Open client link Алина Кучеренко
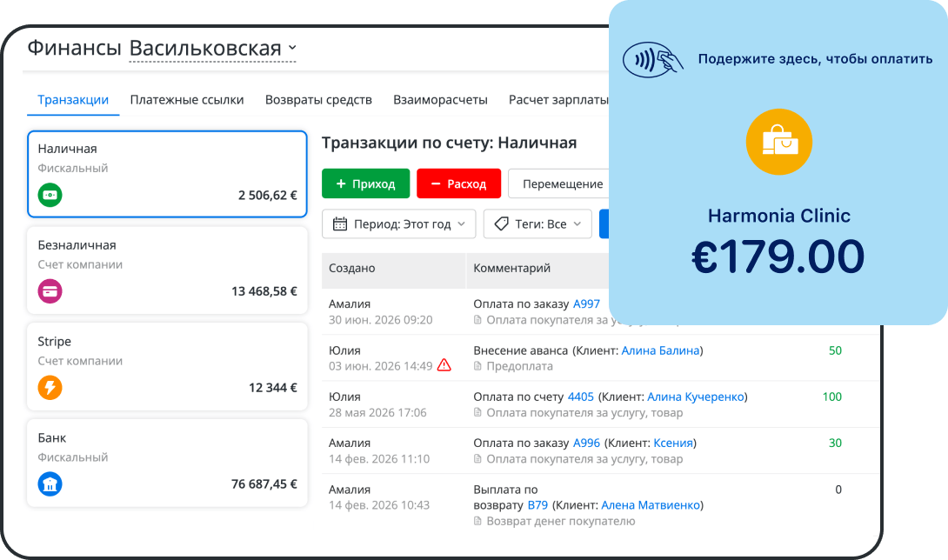 [695, 397]
